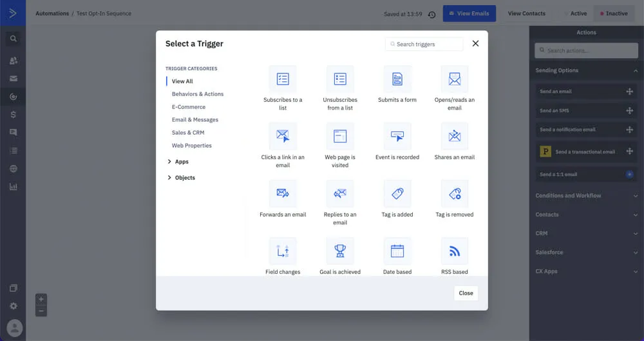Click the 'Forwards an email' trigger icon
Viewport: 644px width, 341px height.
[282, 194]
